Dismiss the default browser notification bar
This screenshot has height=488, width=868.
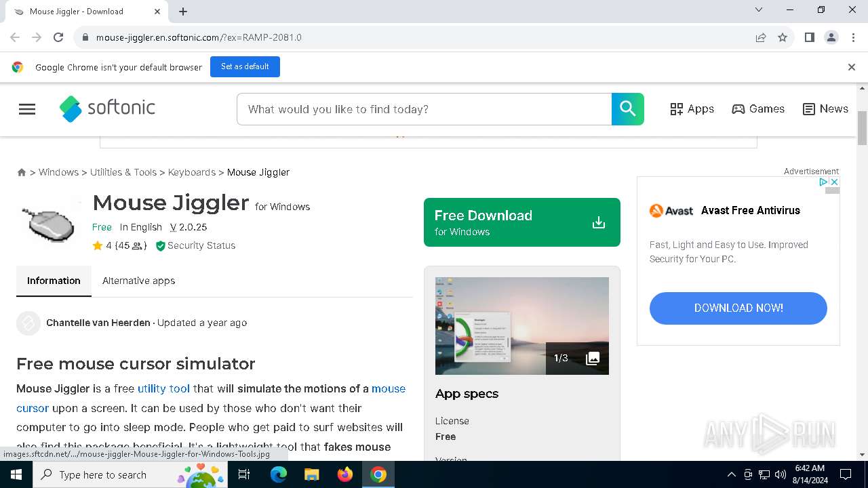coord(852,67)
